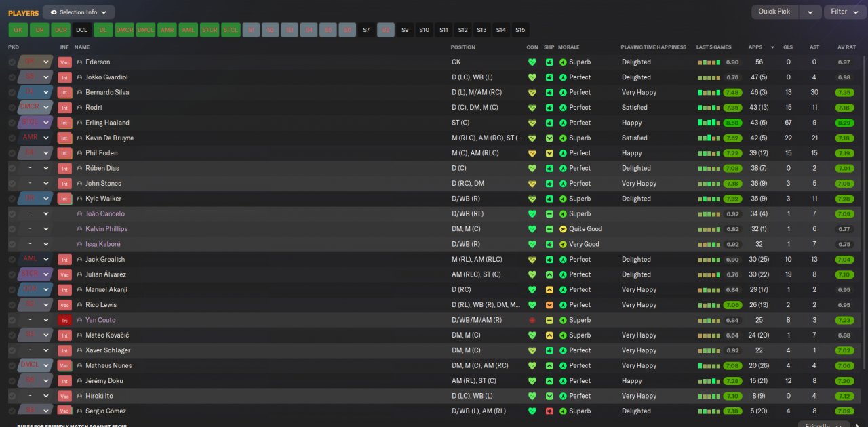Open Bernardo Silva's player profile
The width and height of the screenshot is (868, 427).
pyautogui.click(x=107, y=92)
